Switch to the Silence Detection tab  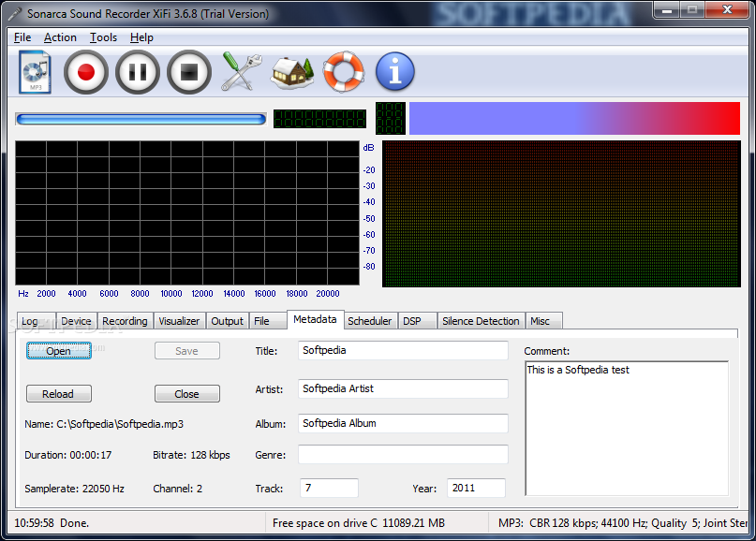click(x=481, y=321)
